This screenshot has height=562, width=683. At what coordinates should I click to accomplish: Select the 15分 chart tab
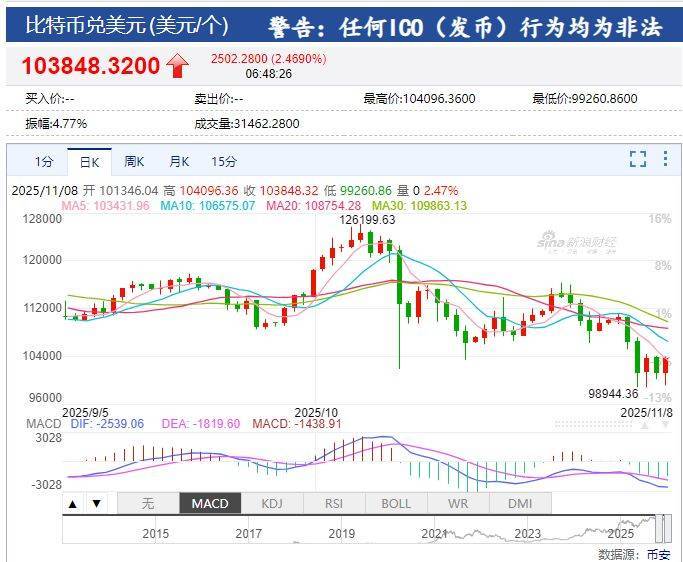click(224, 162)
